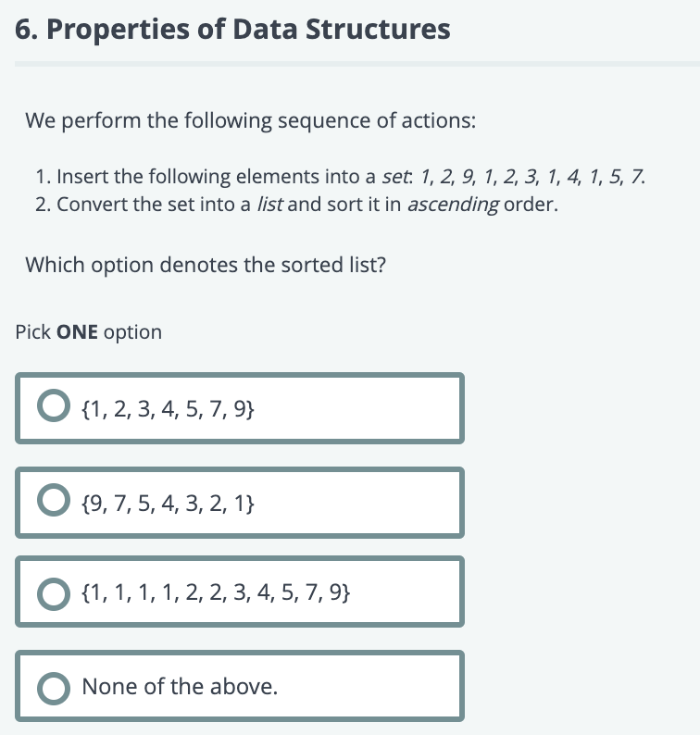Select the "None of the above." radio button

tap(54, 687)
